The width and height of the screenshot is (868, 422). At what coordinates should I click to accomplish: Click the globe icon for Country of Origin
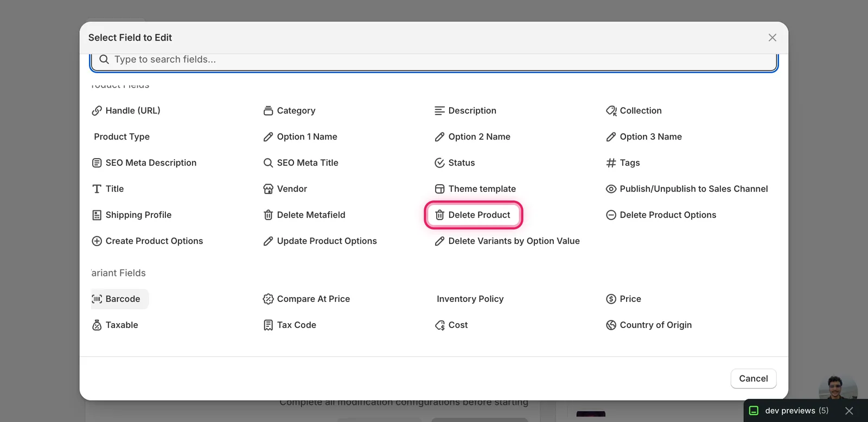click(x=611, y=325)
